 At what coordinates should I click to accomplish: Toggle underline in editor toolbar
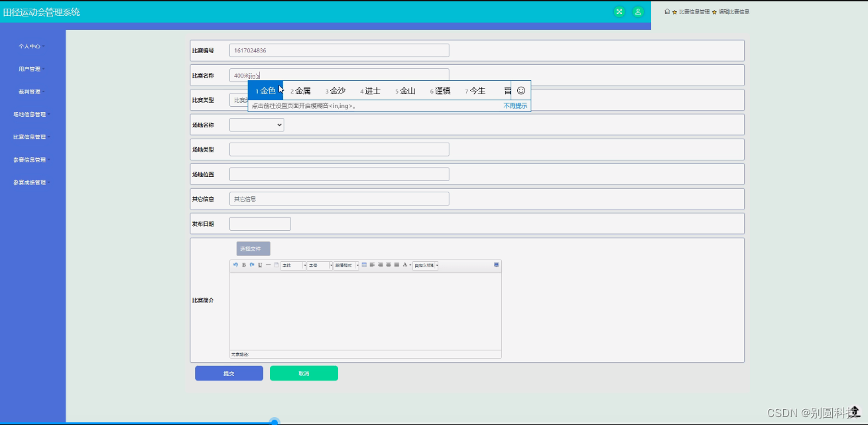[260, 265]
